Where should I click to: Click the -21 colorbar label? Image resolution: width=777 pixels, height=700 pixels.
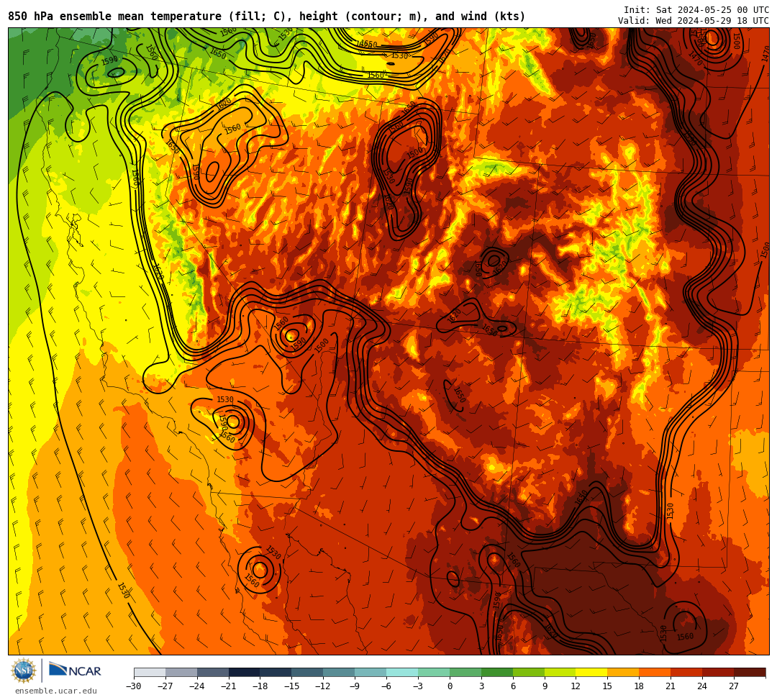[229, 686]
